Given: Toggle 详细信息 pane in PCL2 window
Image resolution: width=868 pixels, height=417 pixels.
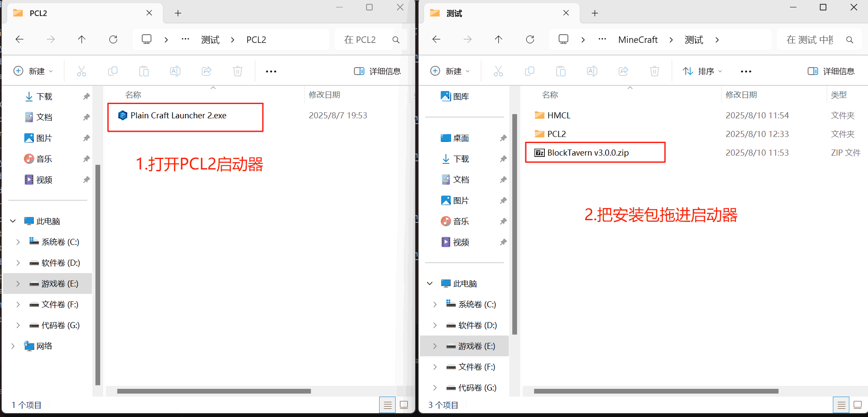Looking at the screenshot, I should click(x=377, y=71).
